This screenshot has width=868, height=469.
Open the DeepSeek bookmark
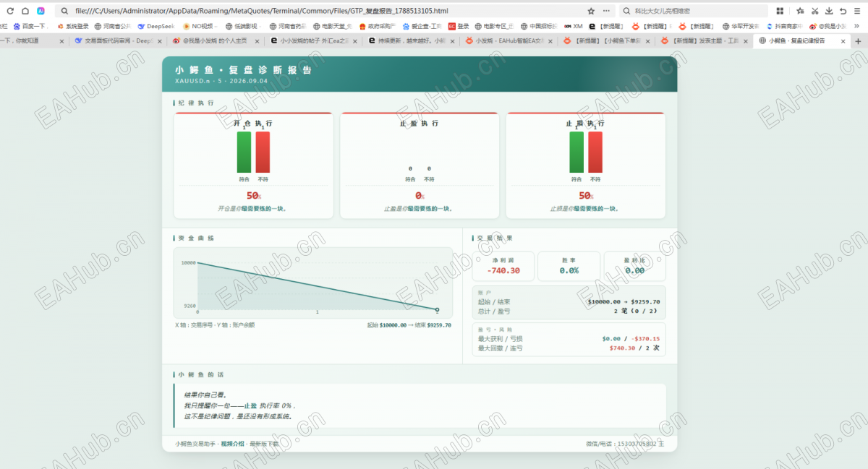point(156,26)
